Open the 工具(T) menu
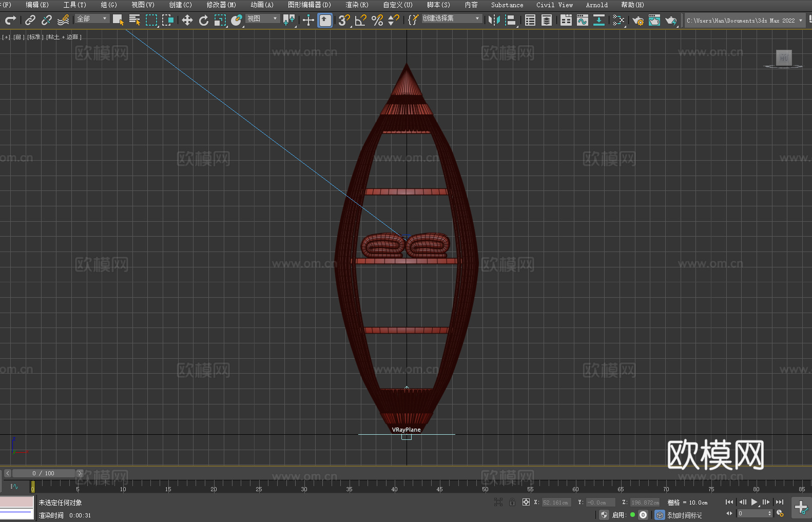Viewport: 812px width, 522px height. (x=75, y=5)
